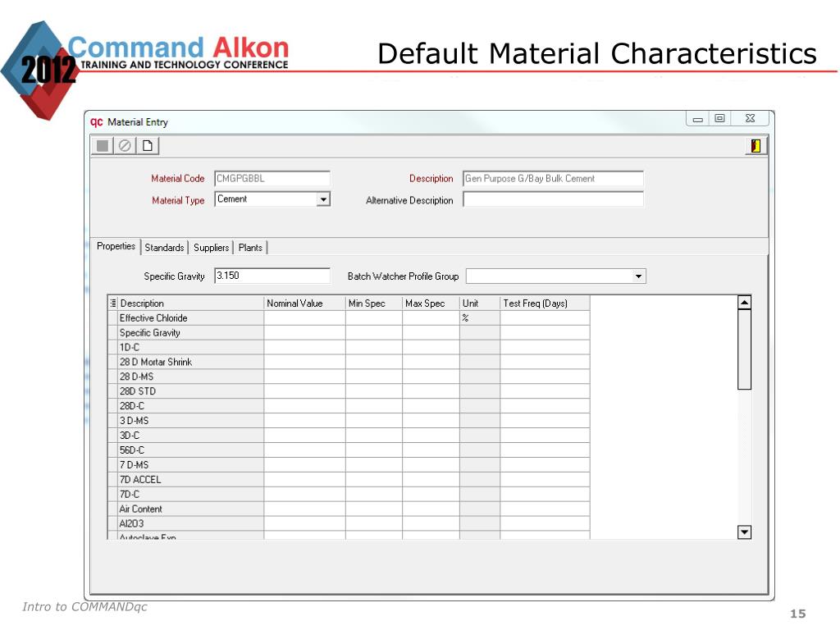The image size is (840, 630).
Task: Switch to the Suppliers tab
Action: 211,248
